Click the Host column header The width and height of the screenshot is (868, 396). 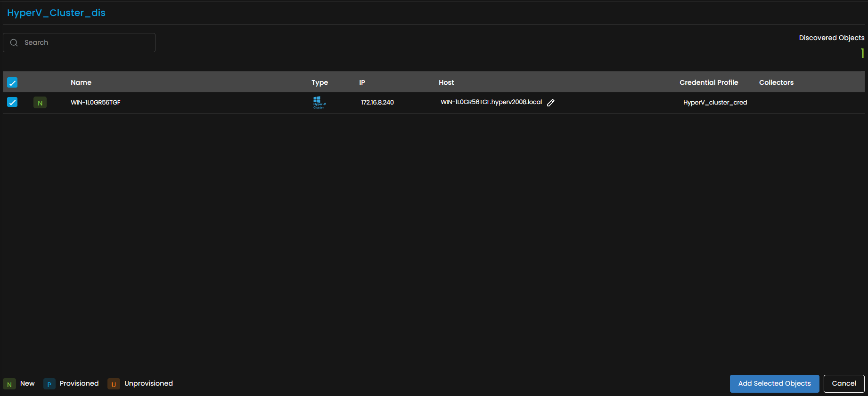[446, 82]
